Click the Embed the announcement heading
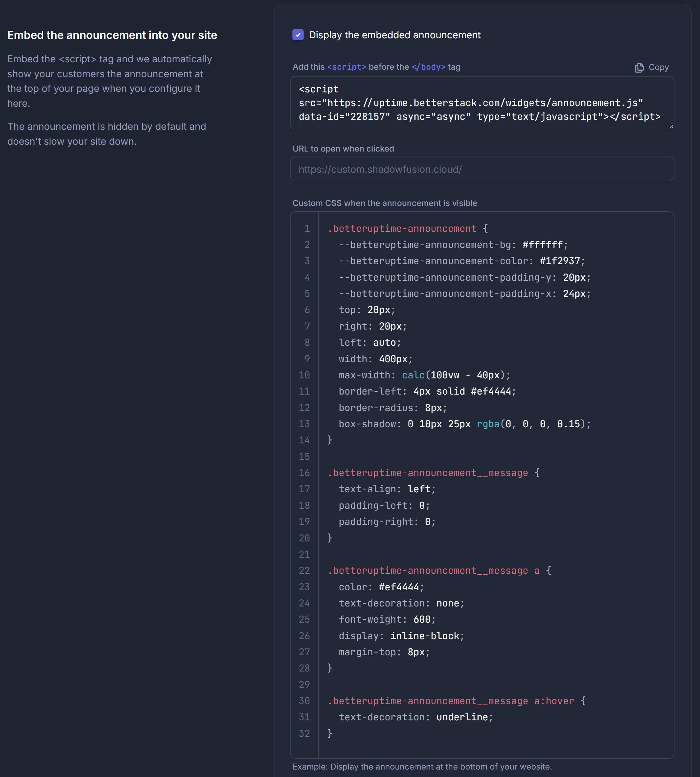The width and height of the screenshot is (700, 777). pos(112,35)
